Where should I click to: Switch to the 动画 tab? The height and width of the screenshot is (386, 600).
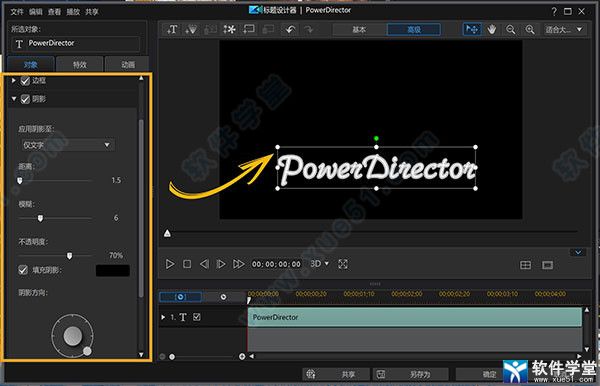click(x=128, y=64)
